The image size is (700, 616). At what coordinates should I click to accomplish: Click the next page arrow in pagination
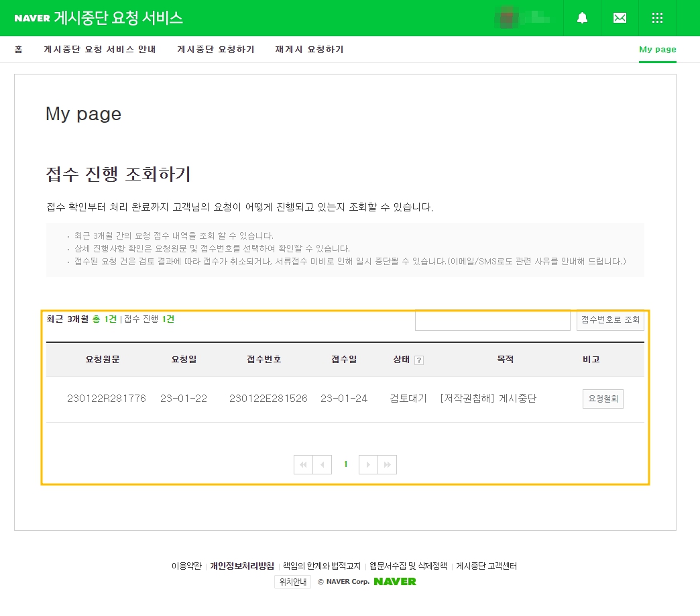(x=367, y=464)
